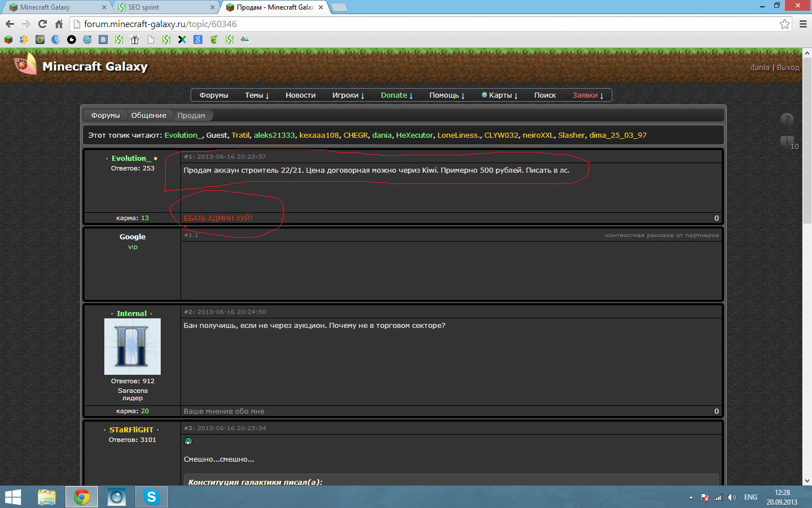This screenshot has width=812, height=508.
Task: Click the Chrome icon in the taskbar
Action: pyautogui.click(x=82, y=497)
